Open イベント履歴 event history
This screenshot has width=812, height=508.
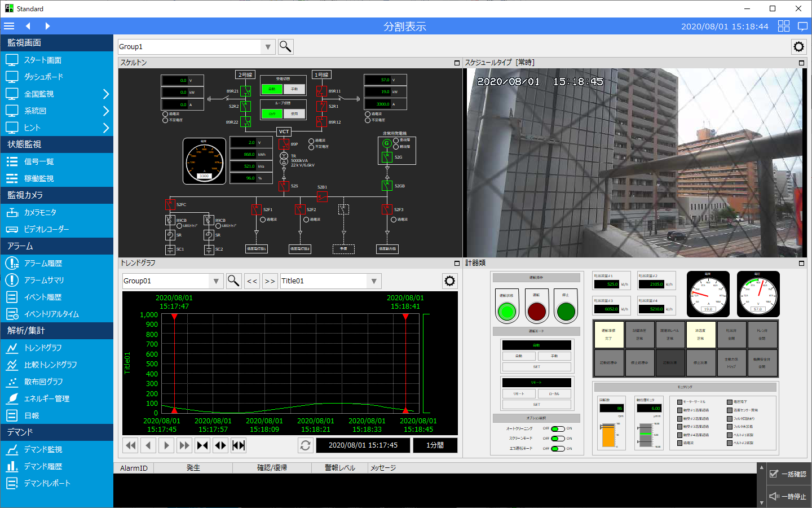[x=56, y=297]
